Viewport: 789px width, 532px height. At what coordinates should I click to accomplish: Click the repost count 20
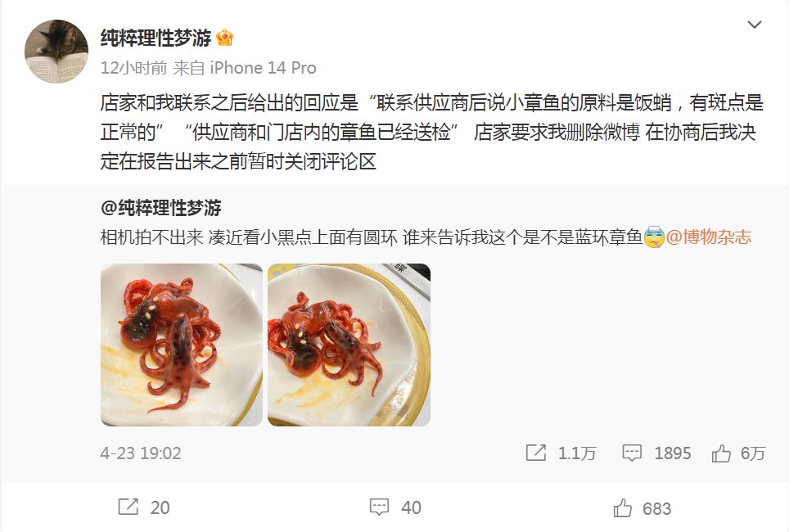tap(160, 507)
